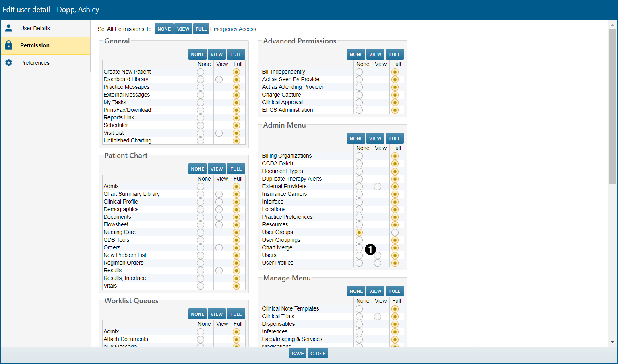618x364 pixels.
Task: Set all permissions to NONE
Action: point(164,29)
